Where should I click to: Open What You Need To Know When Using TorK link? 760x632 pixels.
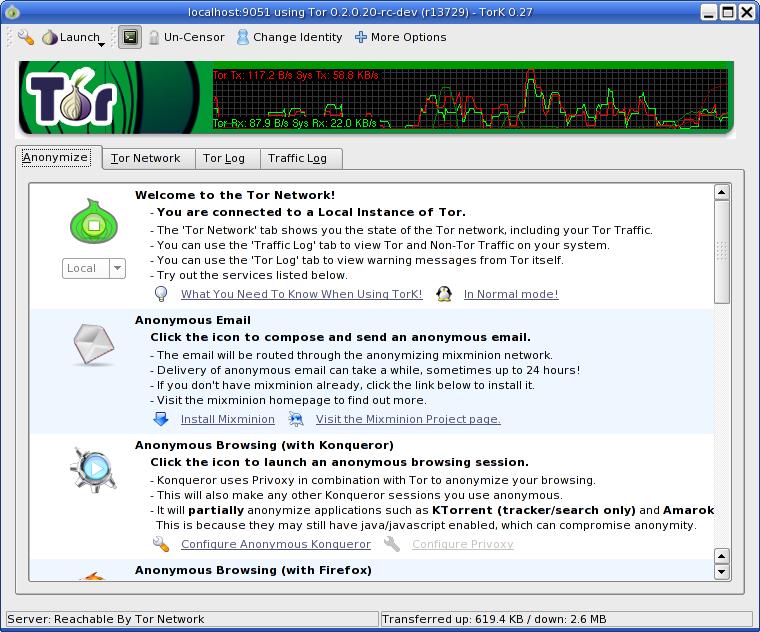tap(301, 294)
